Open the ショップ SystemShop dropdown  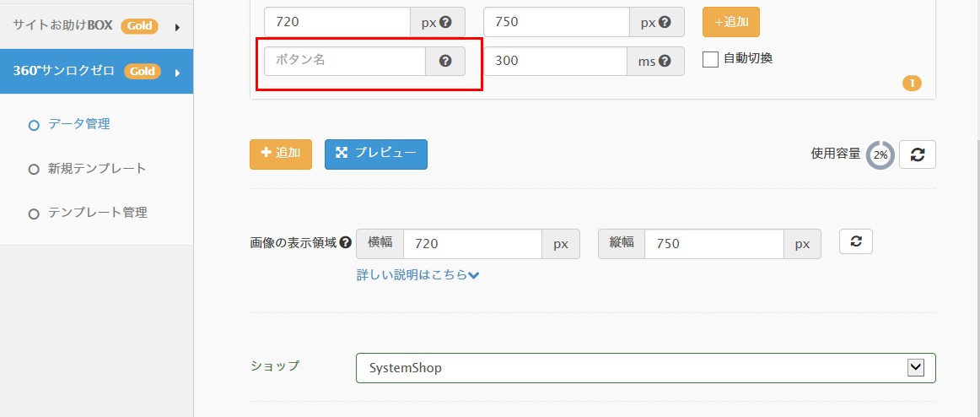[x=646, y=368]
